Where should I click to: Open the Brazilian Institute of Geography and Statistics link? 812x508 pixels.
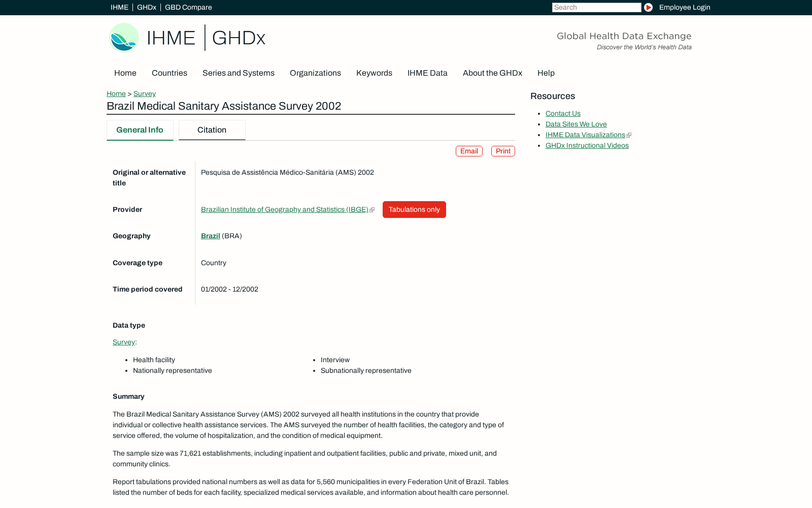tap(285, 210)
